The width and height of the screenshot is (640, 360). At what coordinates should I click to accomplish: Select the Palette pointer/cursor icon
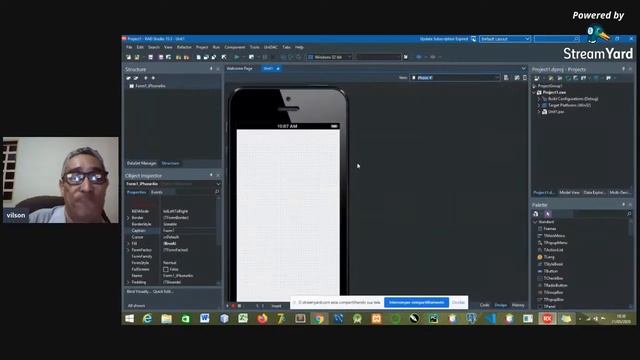548,214
